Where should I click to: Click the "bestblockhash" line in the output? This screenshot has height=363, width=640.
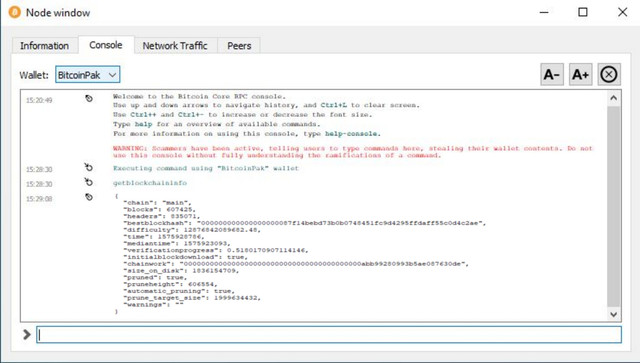tap(304, 223)
